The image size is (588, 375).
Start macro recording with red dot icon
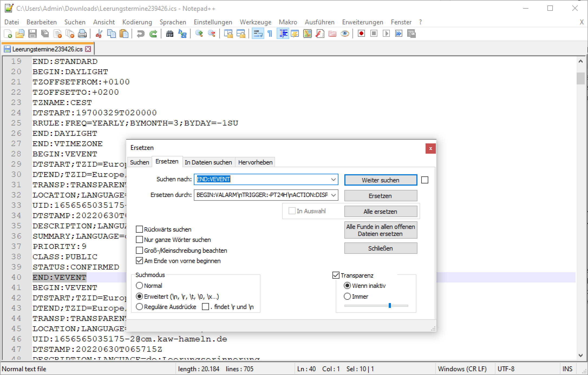tap(361, 34)
